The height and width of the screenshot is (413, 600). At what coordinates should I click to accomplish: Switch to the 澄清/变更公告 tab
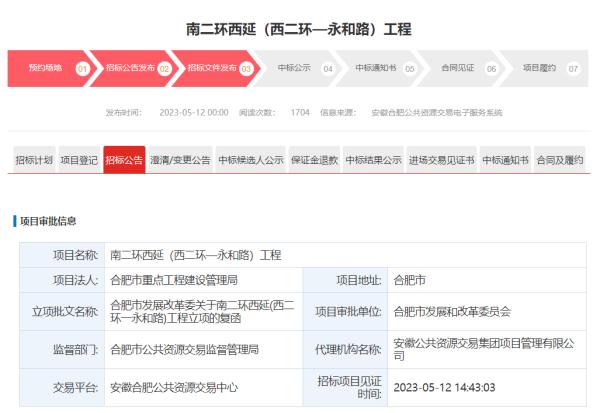click(180, 160)
